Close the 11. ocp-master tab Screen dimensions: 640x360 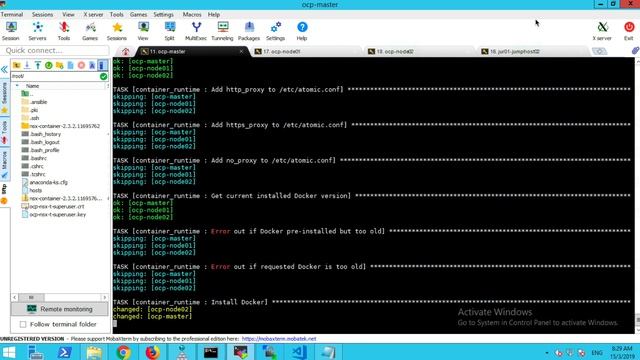[x=241, y=51]
